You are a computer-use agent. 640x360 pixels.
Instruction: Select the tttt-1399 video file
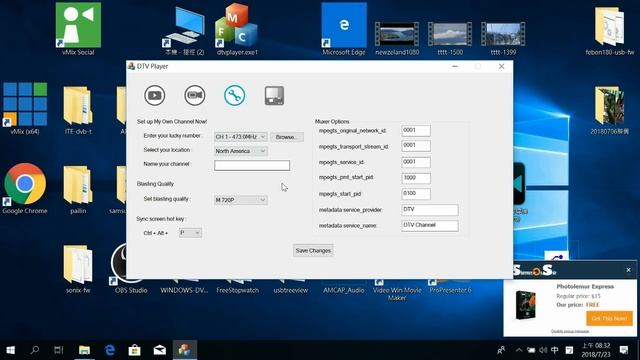tap(503, 38)
